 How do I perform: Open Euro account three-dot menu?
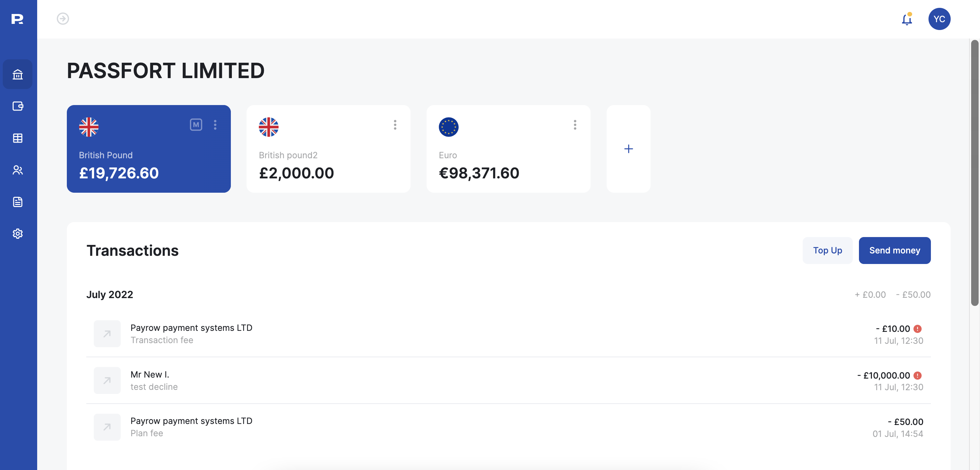[575, 125]
